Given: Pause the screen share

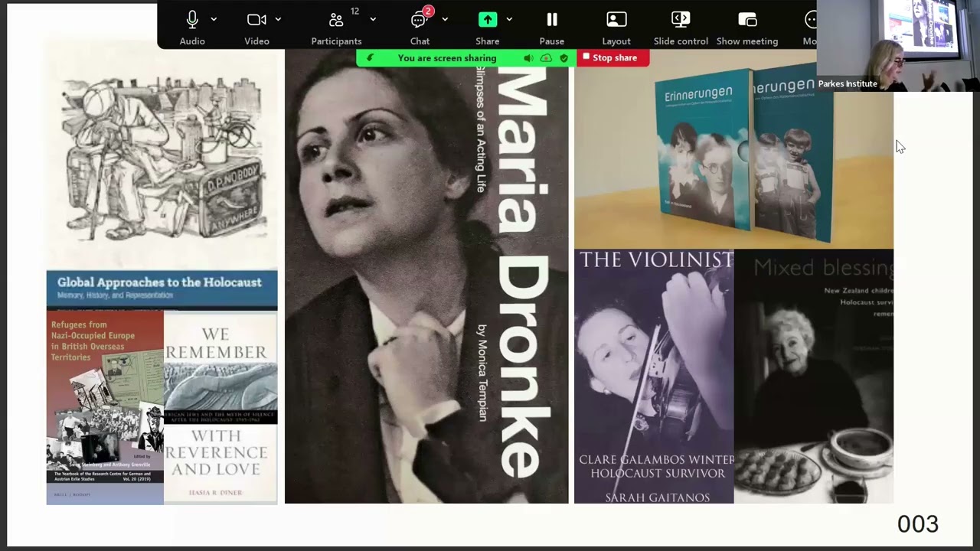Looking at the screenshot, I should [x=552, y=20].
